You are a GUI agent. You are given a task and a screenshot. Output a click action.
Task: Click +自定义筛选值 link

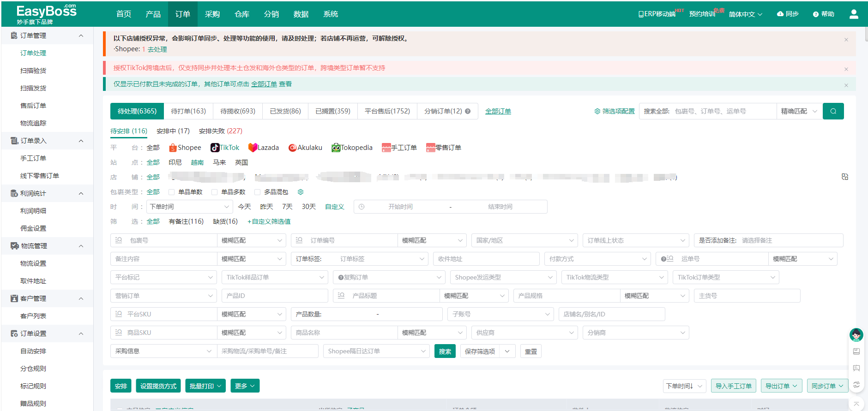click(x=269, y=221)
